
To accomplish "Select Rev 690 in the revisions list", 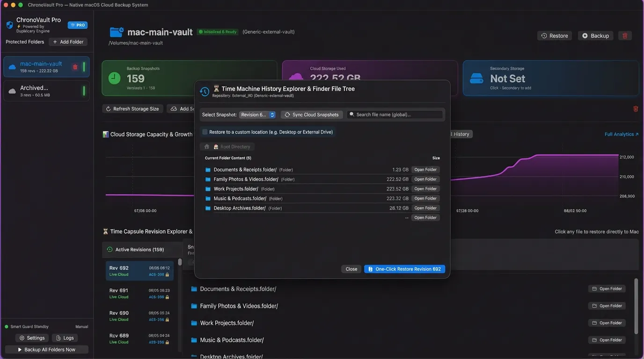I will point(139,316).
